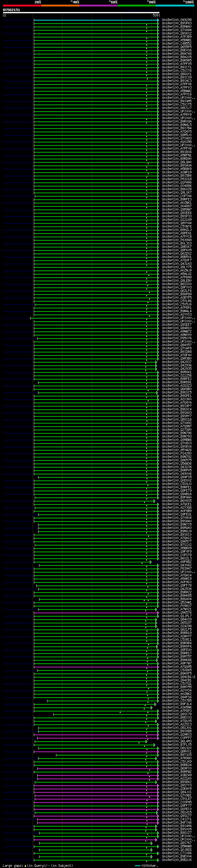The width and height of the screenshot is (197, 868).
Task: Select the label UniRef100_B9EVS6
Action: (177, 50)
